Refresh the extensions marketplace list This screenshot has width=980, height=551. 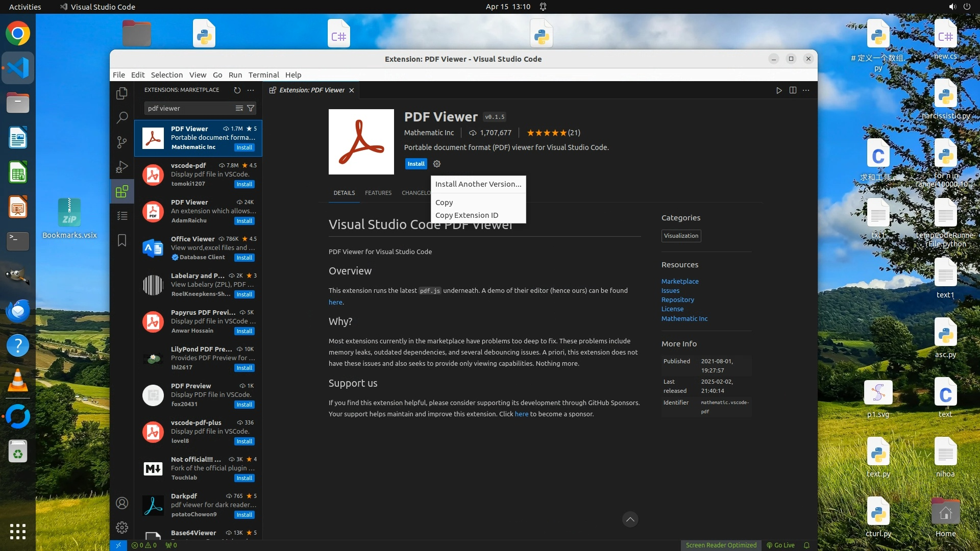237,90
